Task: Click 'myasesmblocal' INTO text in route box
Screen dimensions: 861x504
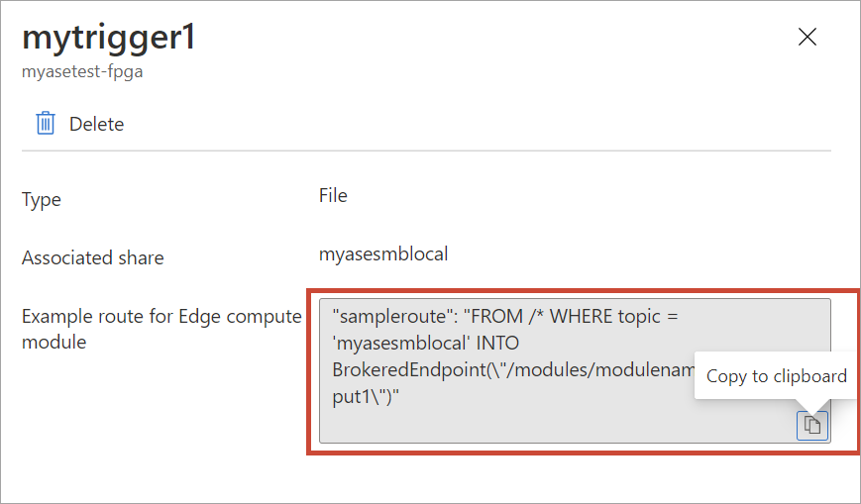Action: 426,344
